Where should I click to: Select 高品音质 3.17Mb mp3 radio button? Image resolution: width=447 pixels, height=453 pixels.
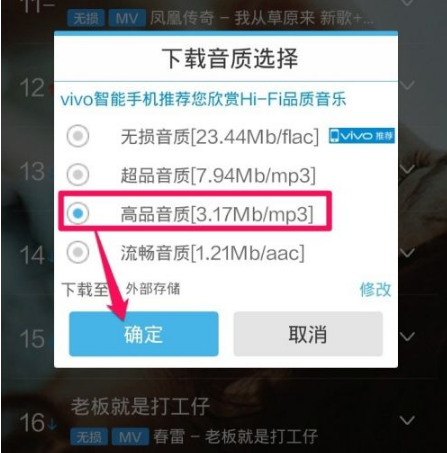[78, 213]
